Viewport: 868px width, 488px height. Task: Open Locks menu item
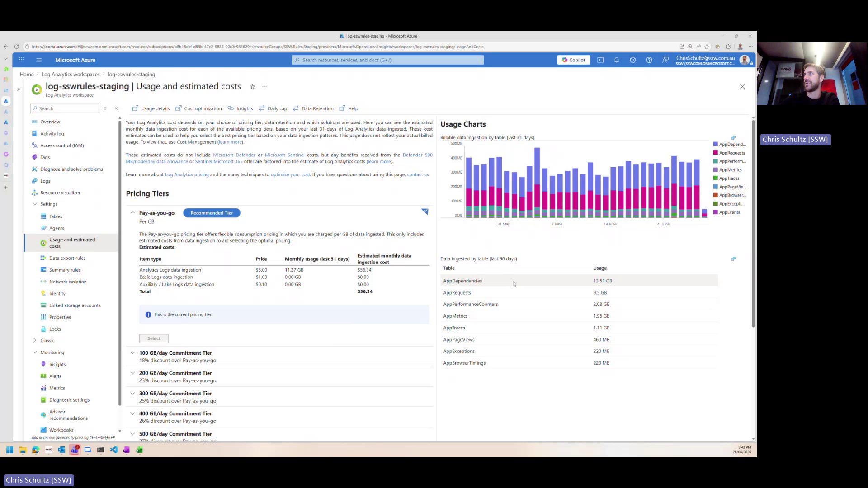pos(55,329)
